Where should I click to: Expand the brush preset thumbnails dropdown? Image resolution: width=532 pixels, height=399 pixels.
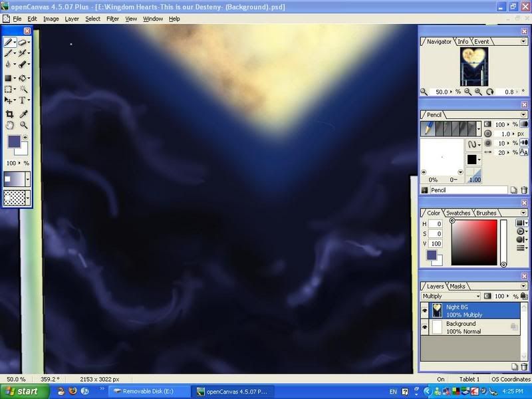479,129
